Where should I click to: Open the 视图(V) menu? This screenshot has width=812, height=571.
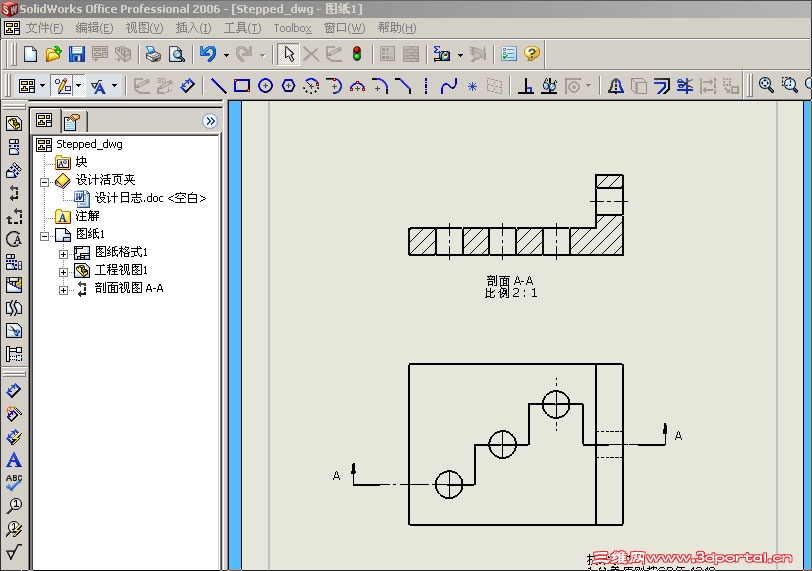click(144, 28)
